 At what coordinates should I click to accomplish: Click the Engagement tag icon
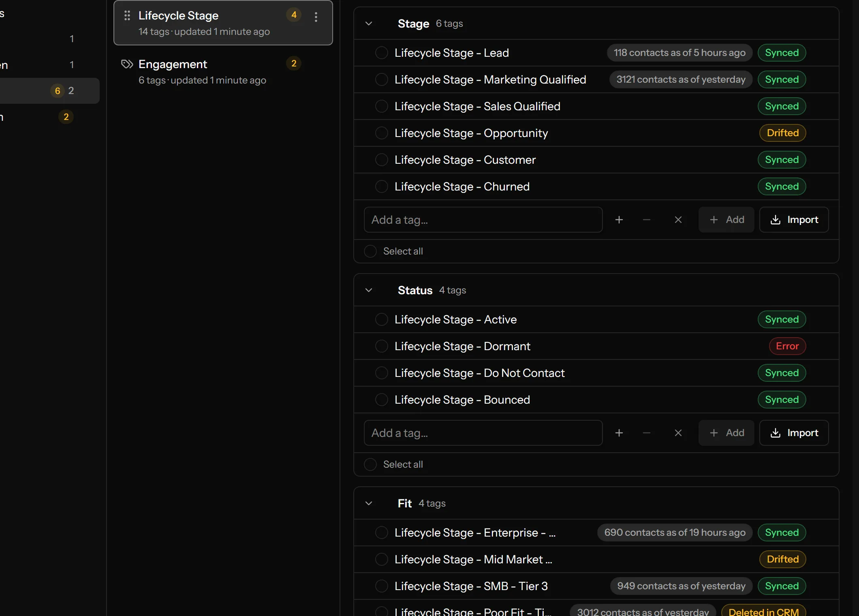tap(127, 64)
